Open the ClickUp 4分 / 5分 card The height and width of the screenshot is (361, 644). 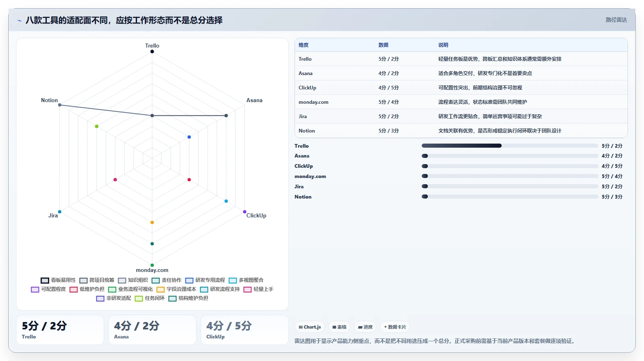pos(244,330)
